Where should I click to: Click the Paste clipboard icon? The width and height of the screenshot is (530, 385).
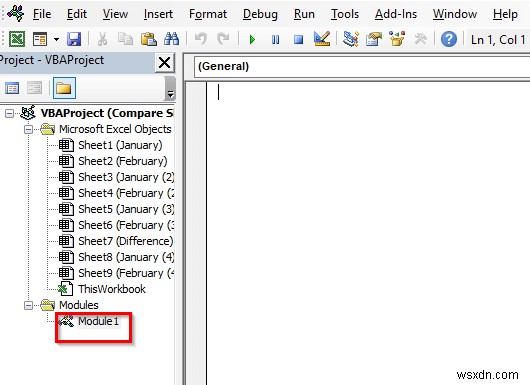click(x=148, y=39)
